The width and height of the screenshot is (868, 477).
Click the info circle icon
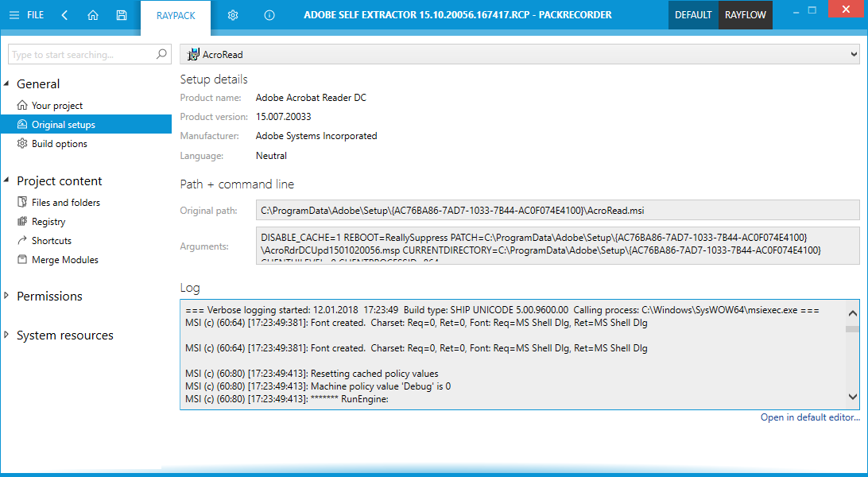point(269,15)
